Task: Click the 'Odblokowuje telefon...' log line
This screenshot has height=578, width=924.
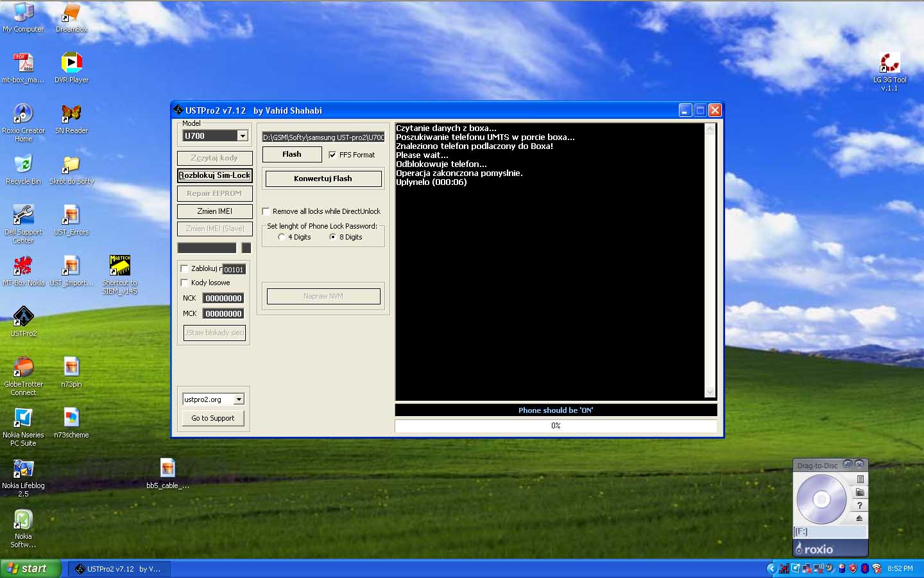Action: tap(441, 164)
